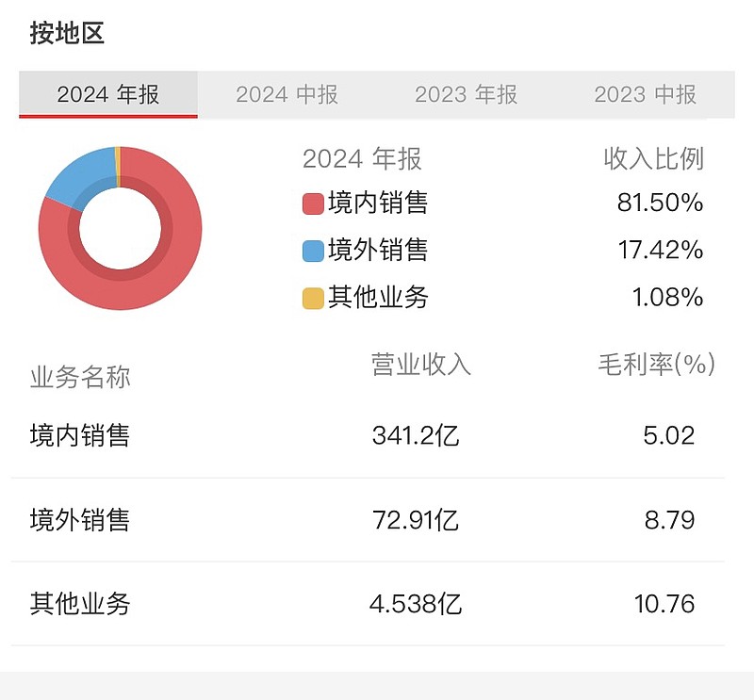Click the 业务名称 column header

coord(80,378)
